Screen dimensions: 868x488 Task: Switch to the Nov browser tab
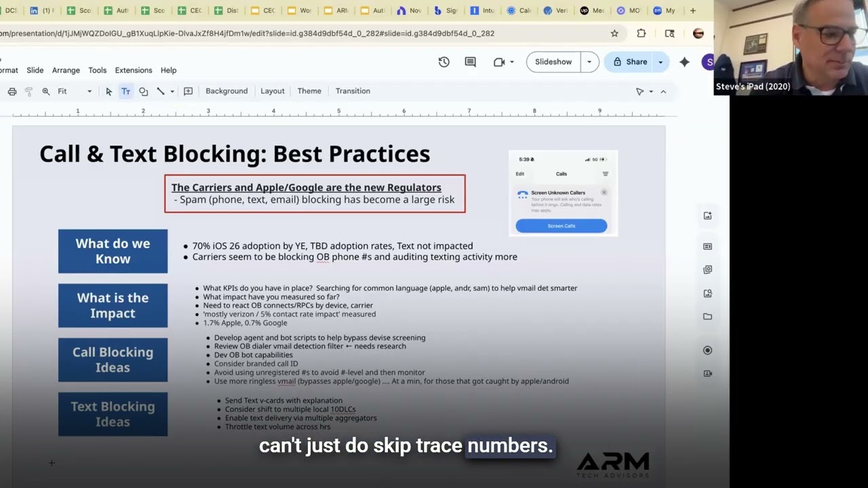[410, 11]
